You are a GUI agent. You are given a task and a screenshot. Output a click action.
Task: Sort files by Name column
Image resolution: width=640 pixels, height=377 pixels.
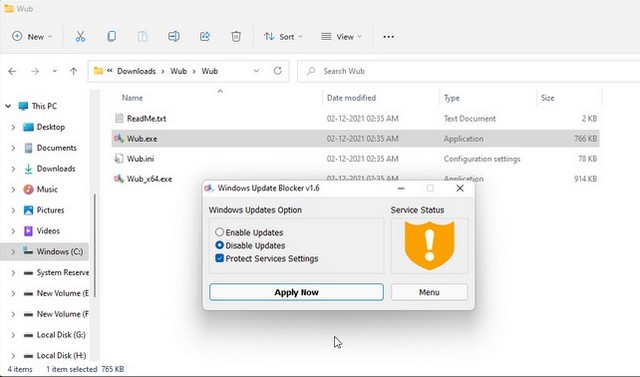pos(132,98)
